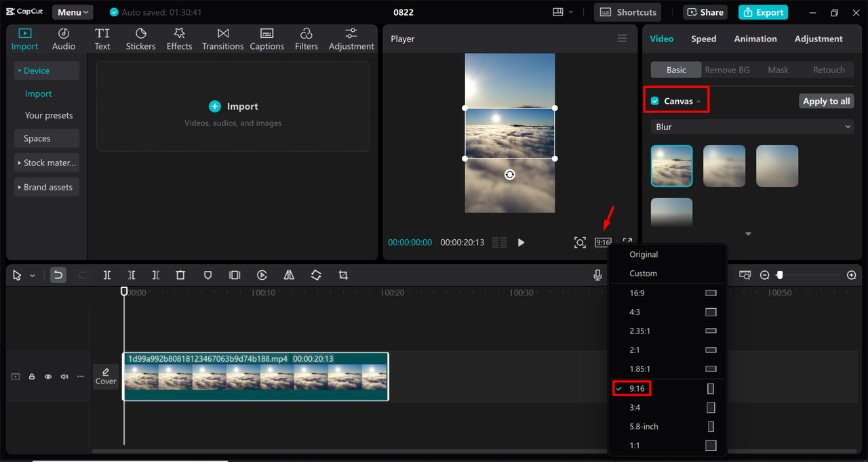
Task: Open the Transitions tab
Action: coord(222,39)
